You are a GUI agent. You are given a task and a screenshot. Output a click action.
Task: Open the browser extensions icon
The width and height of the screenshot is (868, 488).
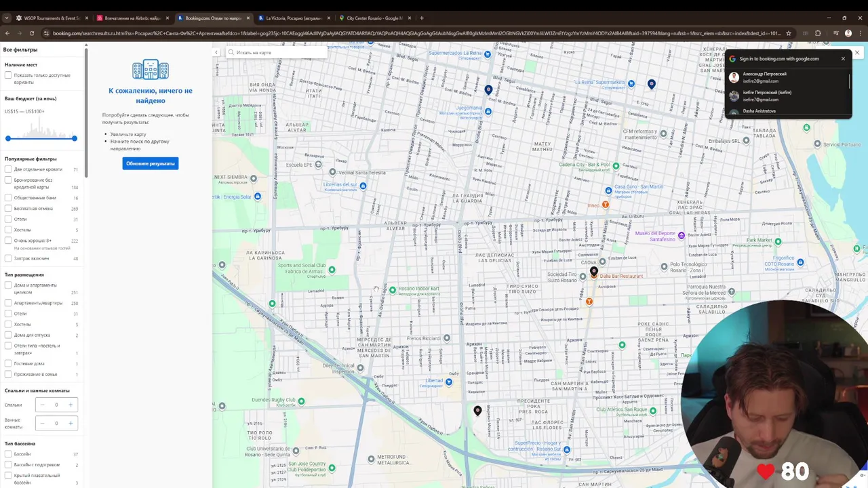tap(818, 33)
